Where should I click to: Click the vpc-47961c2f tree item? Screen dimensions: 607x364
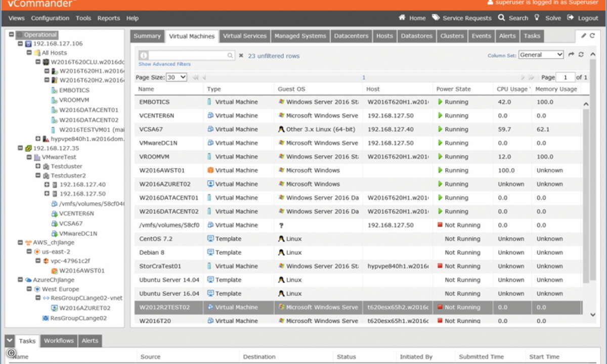[x=70, y=261]
